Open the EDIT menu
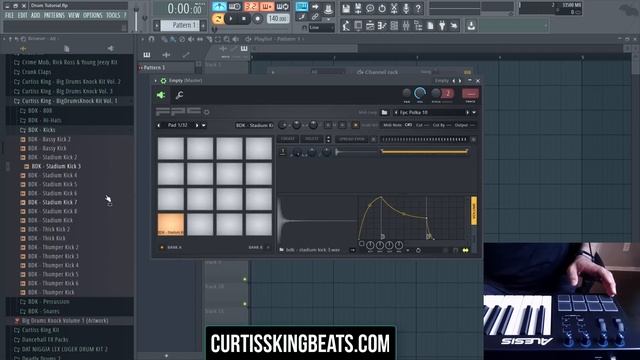Screen dimensions: 640x360 pos(22,16)
